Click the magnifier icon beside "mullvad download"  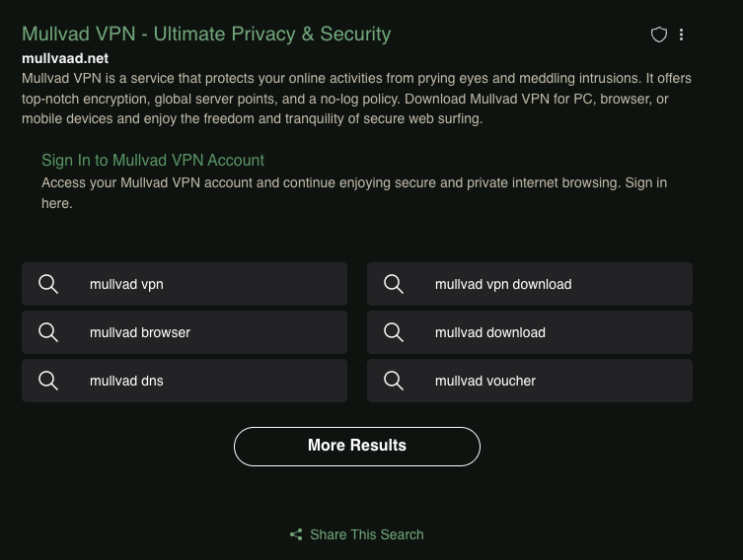coord(394,332)
